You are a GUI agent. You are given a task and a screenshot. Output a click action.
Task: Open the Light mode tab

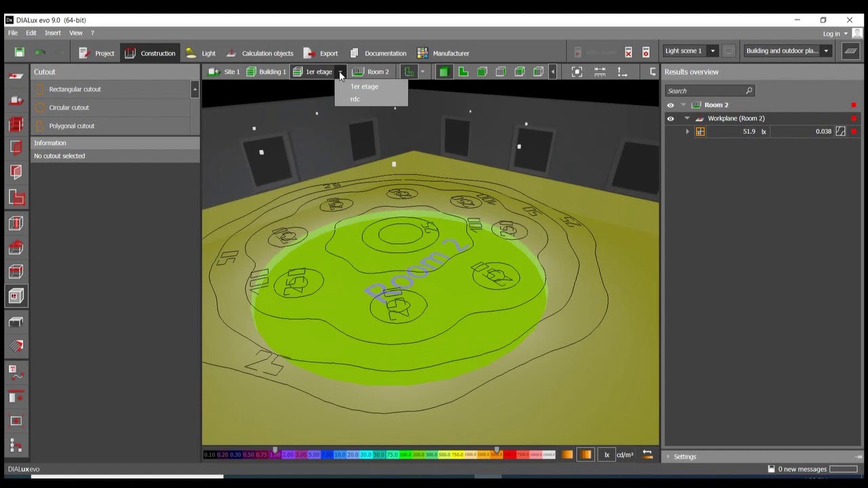[x=200, y=53]
